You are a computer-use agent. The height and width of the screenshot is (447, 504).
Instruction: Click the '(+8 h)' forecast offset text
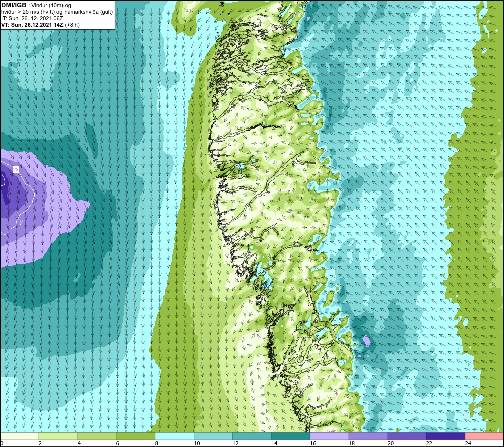[72, 25]
